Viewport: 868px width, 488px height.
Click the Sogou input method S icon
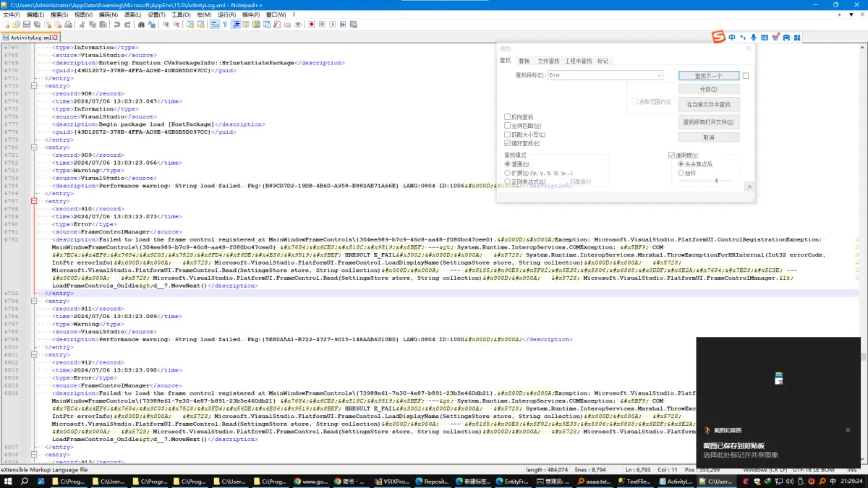click(x=718, y=37)
